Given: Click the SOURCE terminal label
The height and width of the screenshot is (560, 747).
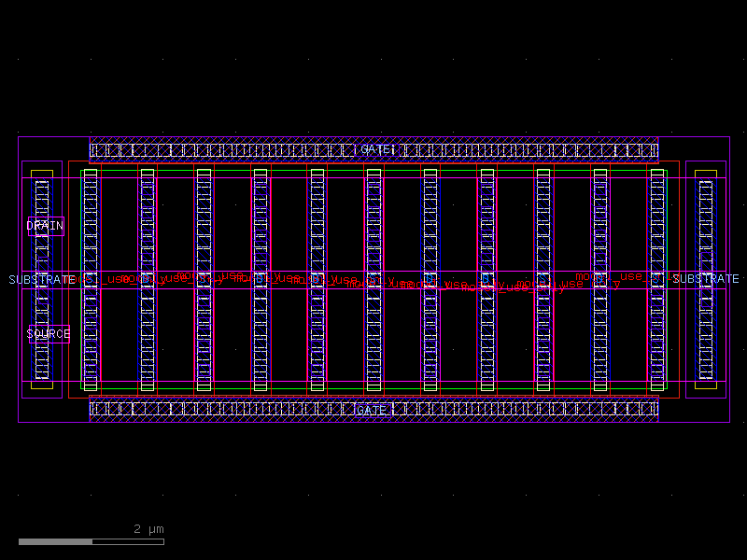Looking at the screenshot, I should click(x=49, y=332).
